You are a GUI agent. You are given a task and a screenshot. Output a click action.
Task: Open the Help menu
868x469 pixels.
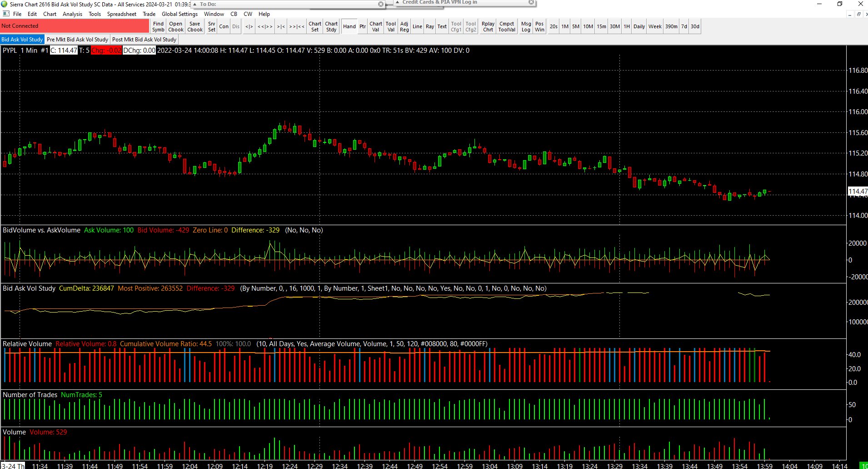[x=264, y=14]
